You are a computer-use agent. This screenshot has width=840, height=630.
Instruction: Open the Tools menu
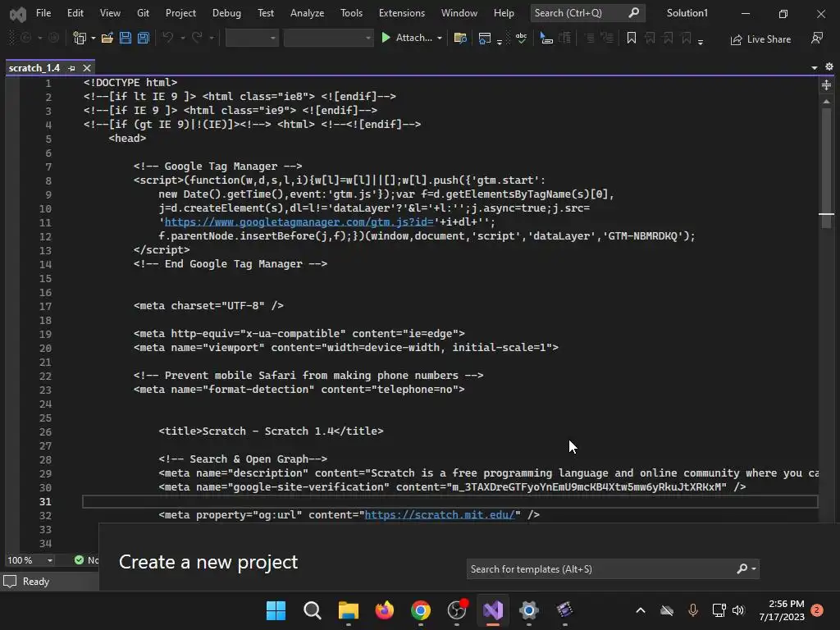tap(351, 13)
